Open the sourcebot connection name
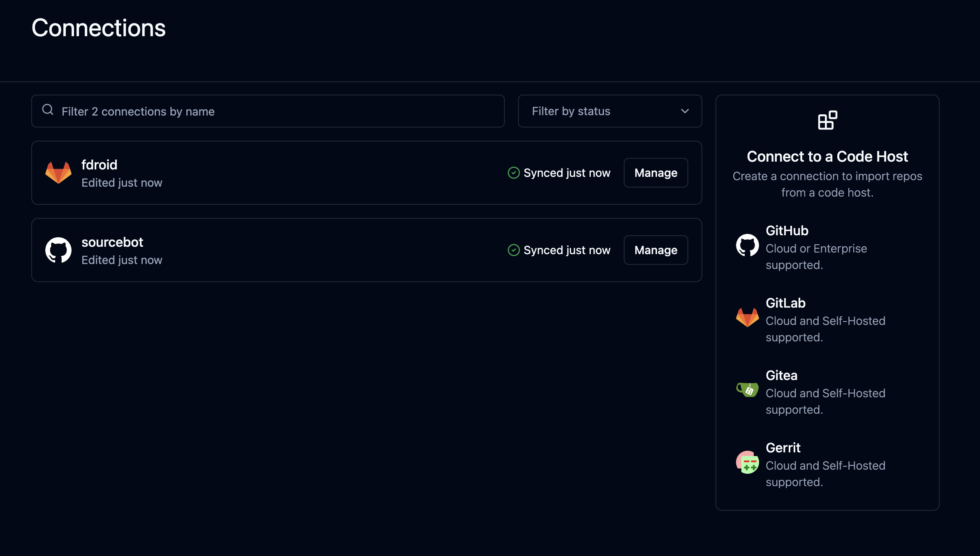The width and height of the screenshot is (980, 556). (112, 242)
